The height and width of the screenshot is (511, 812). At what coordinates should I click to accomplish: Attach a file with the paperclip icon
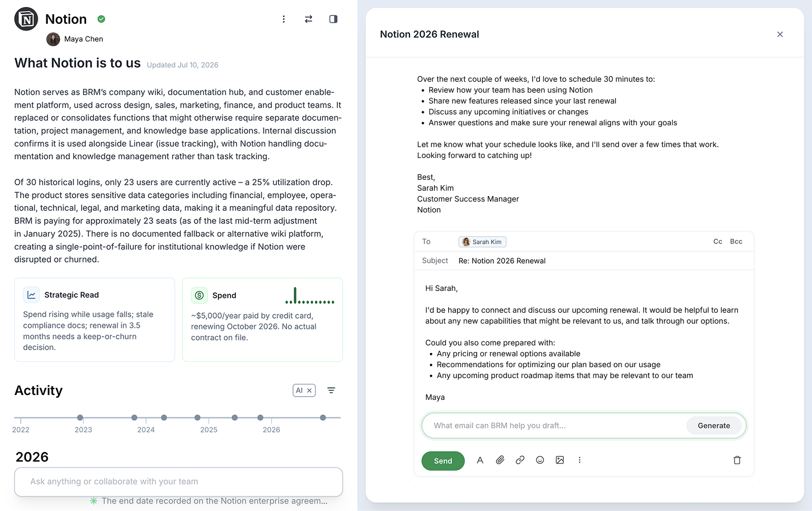500,460
